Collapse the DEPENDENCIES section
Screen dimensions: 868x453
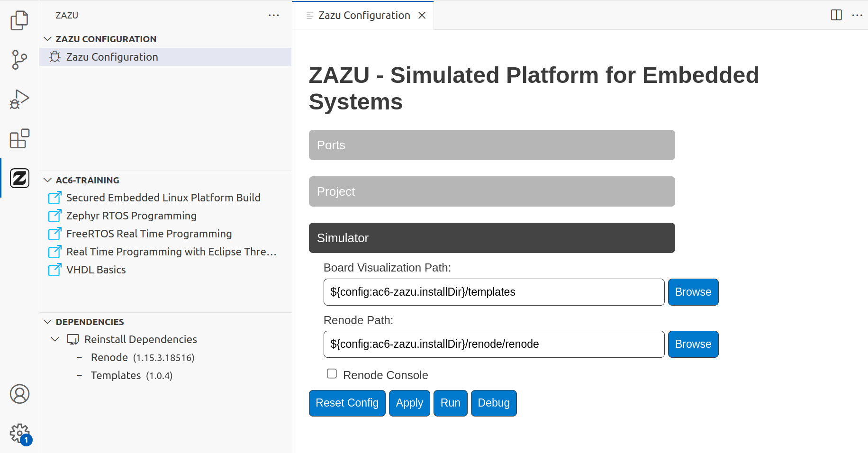click(47, 322)
